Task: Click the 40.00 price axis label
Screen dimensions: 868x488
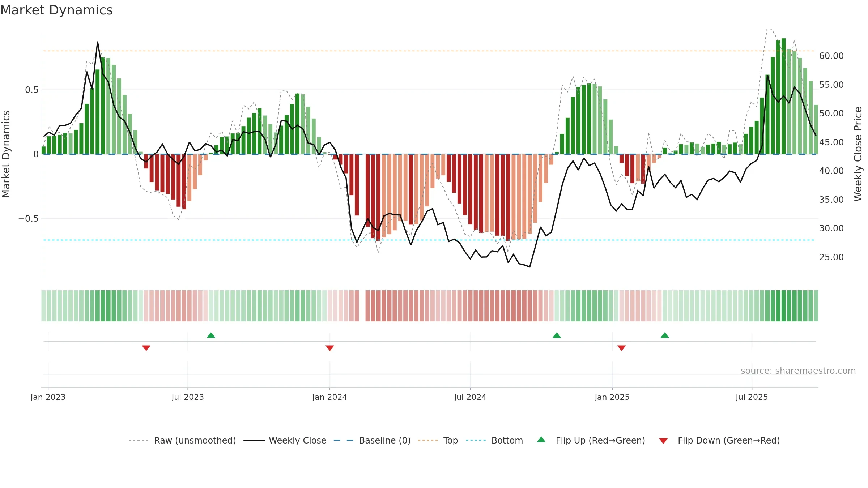Action: (x=831, y=171)
